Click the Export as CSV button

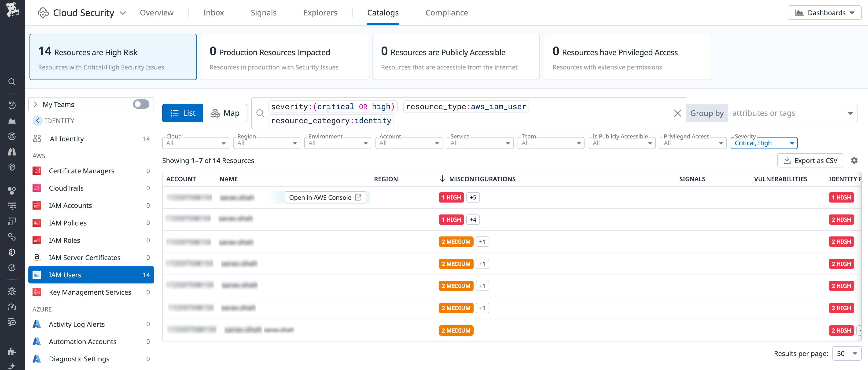pos(810,160)
